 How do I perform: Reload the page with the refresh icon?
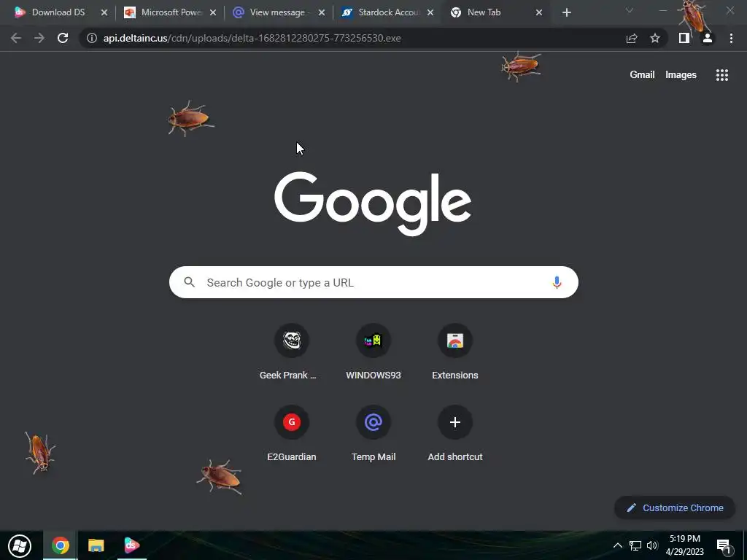coord(63,38)
